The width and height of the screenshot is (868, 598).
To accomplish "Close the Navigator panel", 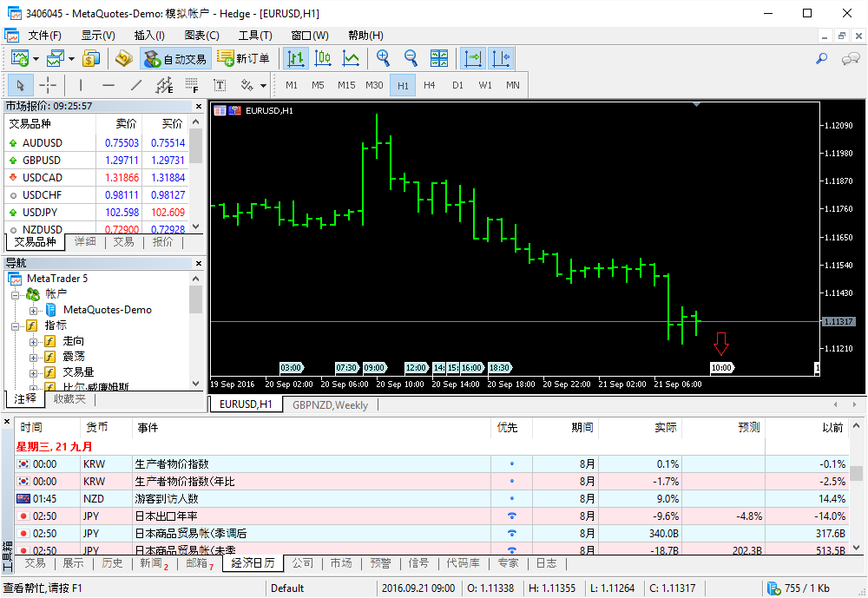I will (199, 264).
